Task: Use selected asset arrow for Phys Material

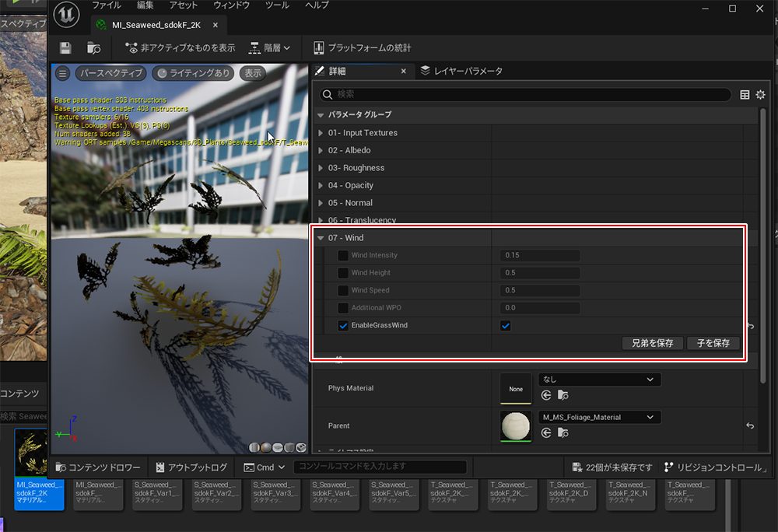Action: (546, 395)
